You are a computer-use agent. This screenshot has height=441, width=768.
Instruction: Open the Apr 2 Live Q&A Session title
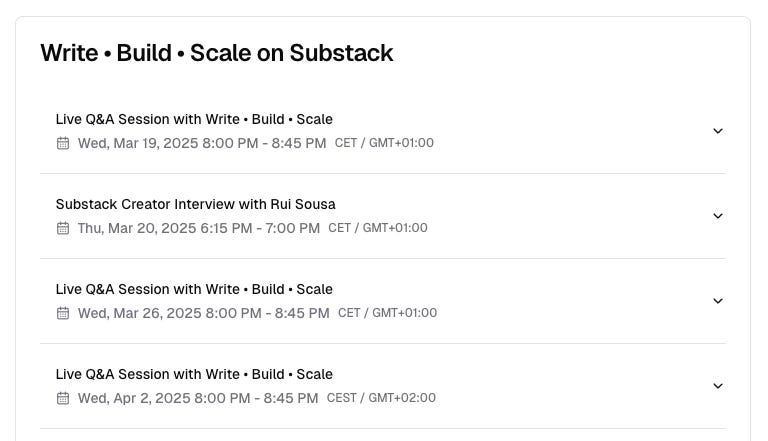point(194,374)
